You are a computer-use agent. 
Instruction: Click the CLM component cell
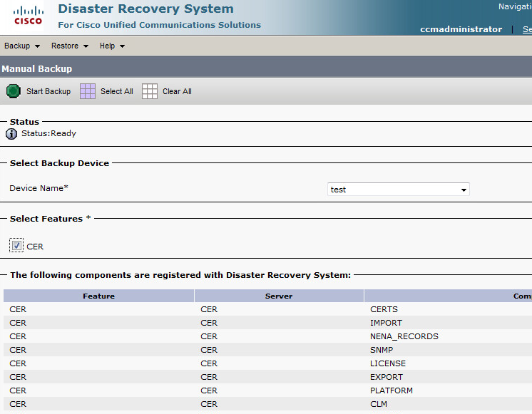tap(379, 404)
